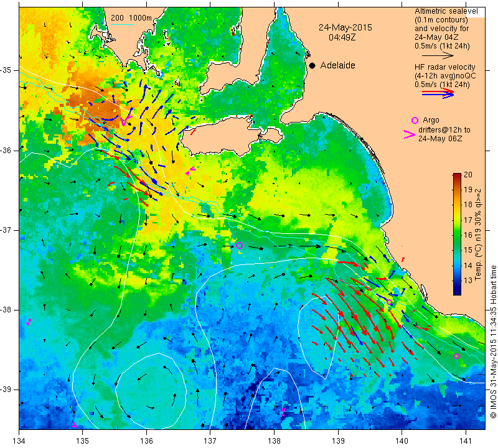The width and height of the screenshot is (498, 448).
Task: Click the HF radar velocity legend heading
Action: click(x=444, y=67)
